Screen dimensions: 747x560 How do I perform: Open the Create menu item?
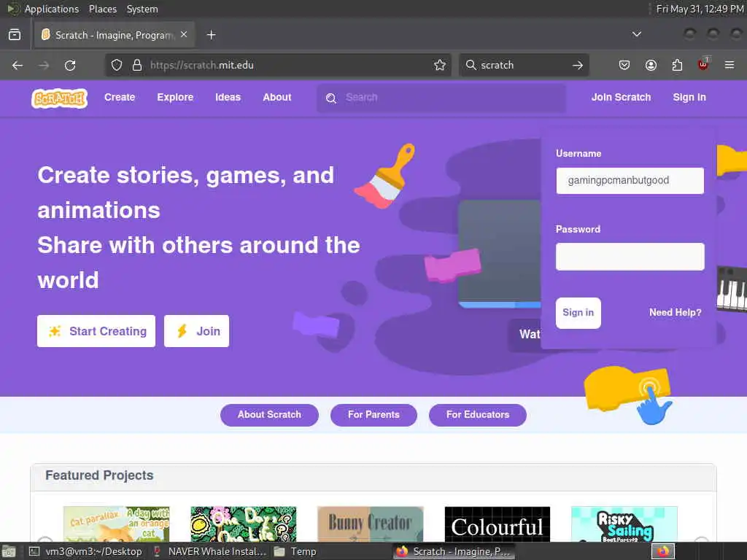tap(120, 97)
